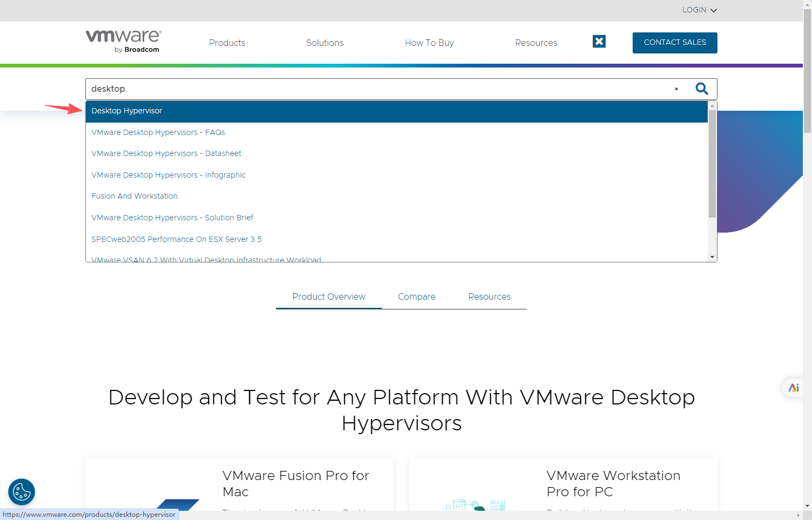Select VMware Desktop Hypervisors - Infographic
The width and height of the screenshot is (812, 520).
click(x=397, y=175)
